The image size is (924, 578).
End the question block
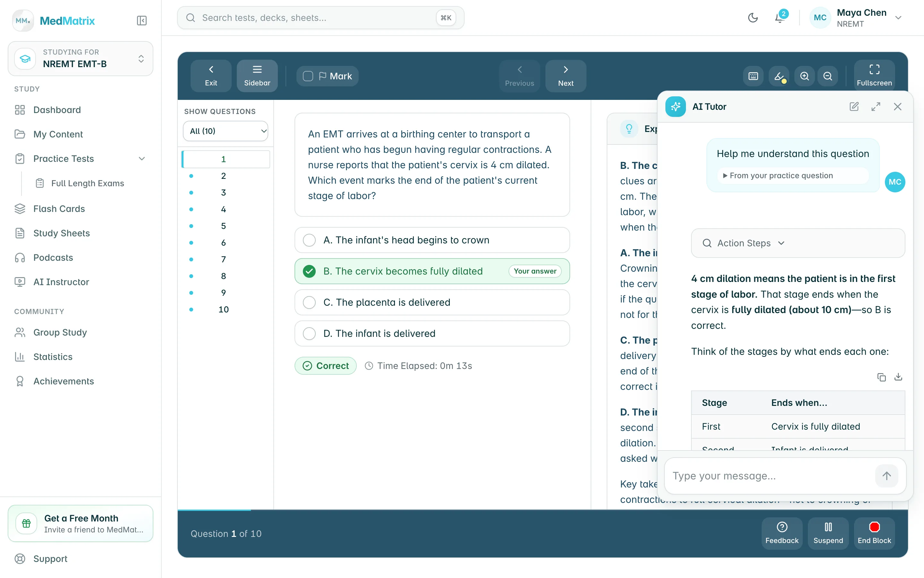[874, 533]
